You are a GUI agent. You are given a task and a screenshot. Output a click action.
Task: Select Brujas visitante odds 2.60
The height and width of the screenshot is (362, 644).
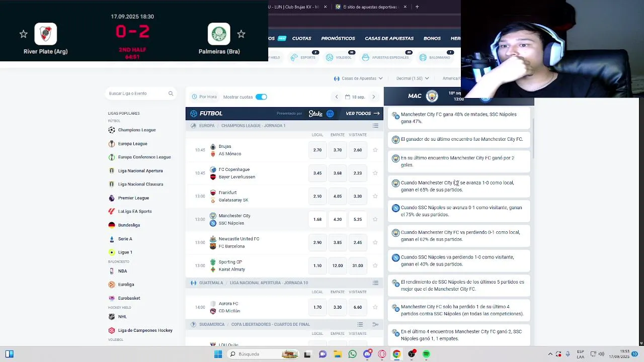(358, 150)
